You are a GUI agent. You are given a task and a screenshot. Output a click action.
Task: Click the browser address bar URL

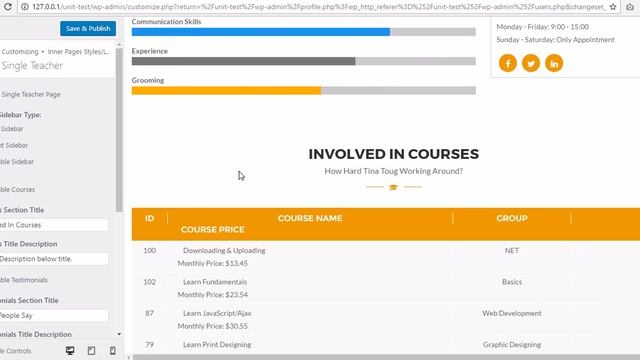pos(318,7)
